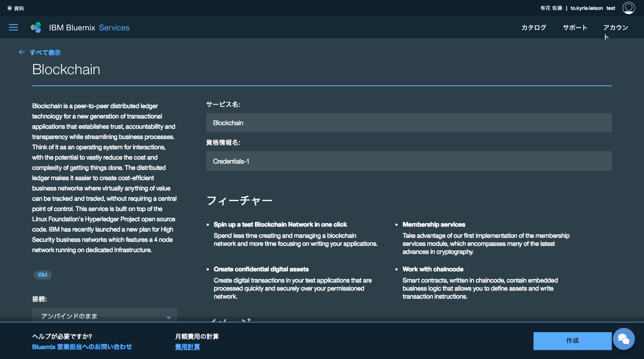This screenshot has height=359, width=644.
Task: Open the Bluemix 営業担当へのお問い合わせ link
Action: (82, 346)
